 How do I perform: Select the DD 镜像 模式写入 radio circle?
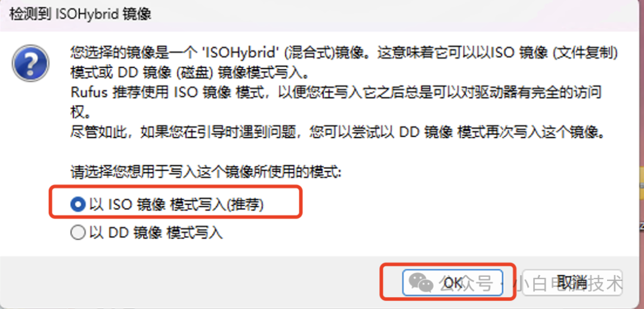pos(77,233)
